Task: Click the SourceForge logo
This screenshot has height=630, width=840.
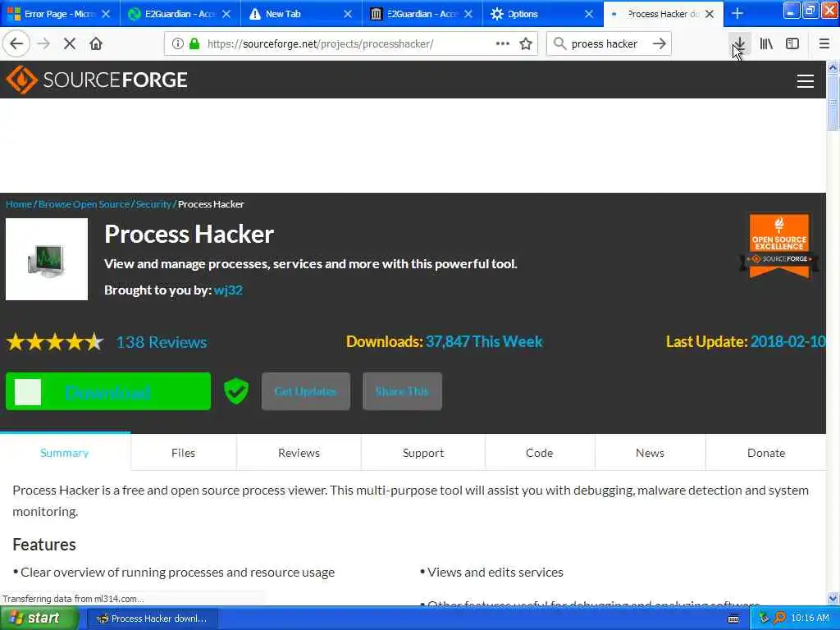Action: (x=97, y=80)
